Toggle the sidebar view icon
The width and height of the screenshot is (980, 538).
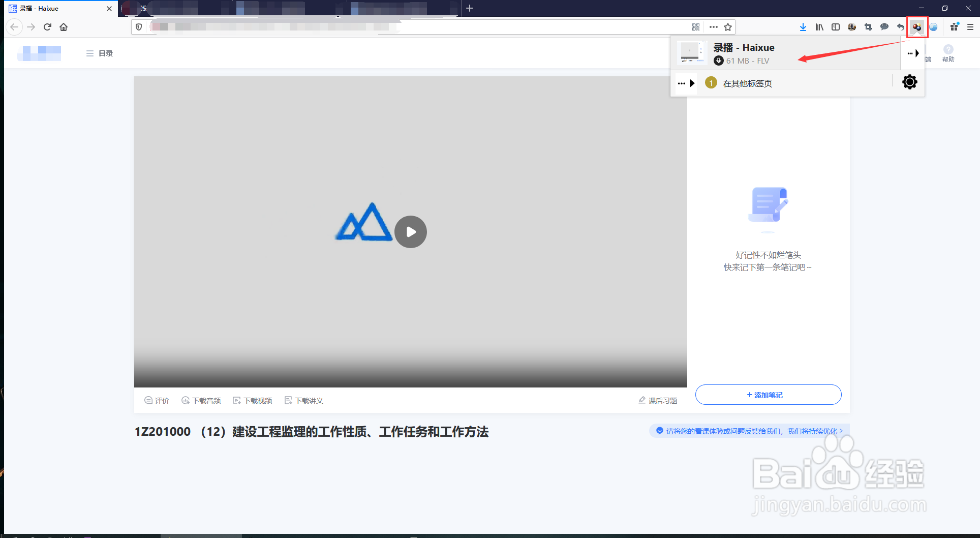coord(836,27)
